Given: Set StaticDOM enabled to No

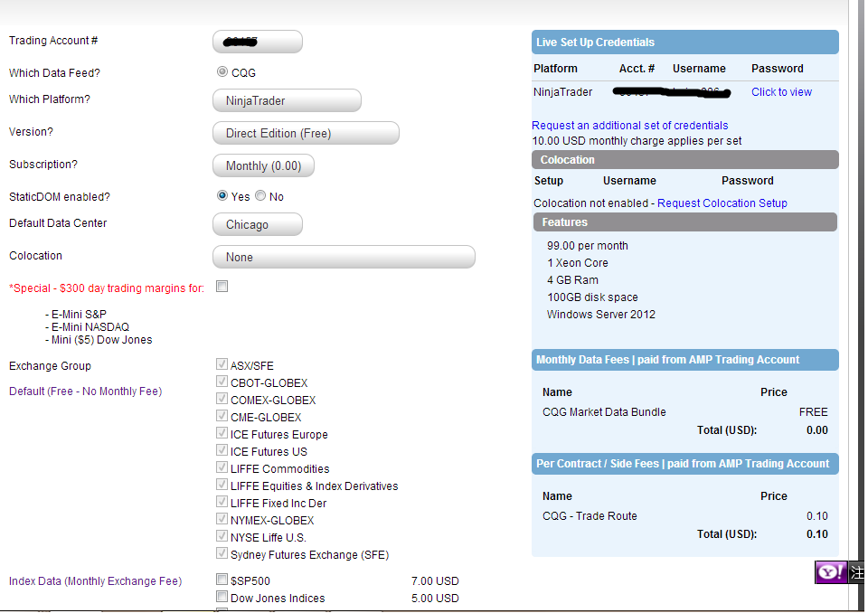Looking at the screenshot, I should (x=260, y=195).
